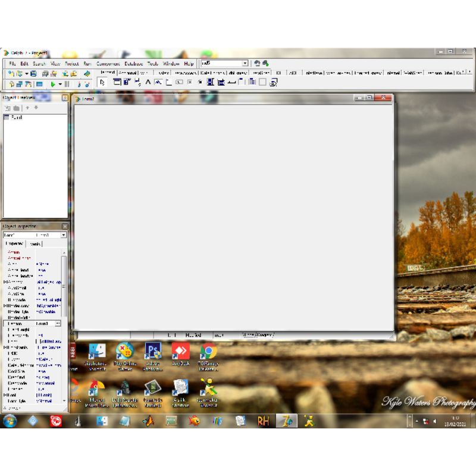Pick the Button component from Standard palette
The height and width of the screenshot is (476, 476).
179,83
